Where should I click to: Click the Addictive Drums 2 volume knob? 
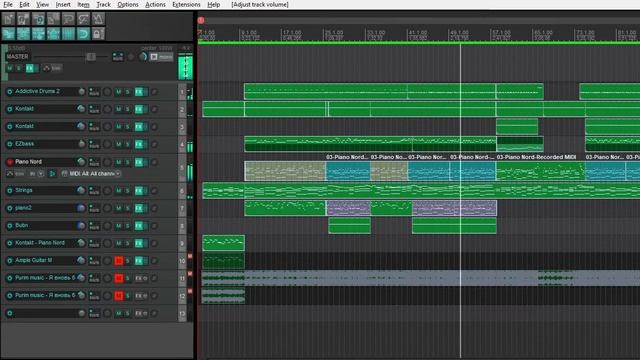(x=81, y=92)
